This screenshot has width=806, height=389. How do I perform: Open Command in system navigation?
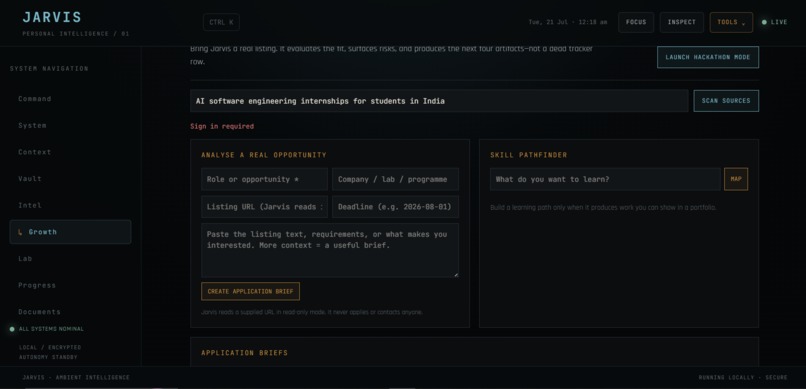click(70, 99)
